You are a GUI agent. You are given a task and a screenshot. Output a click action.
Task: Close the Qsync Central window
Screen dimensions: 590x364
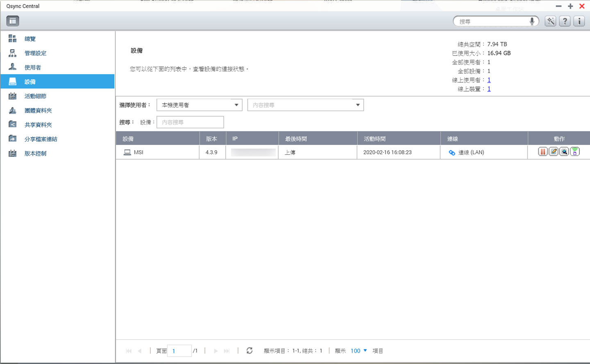(x=582, y=6)
